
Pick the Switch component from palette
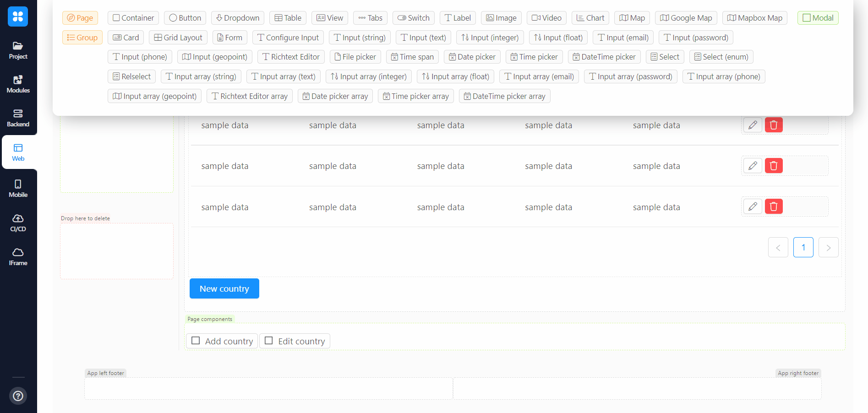click(413, 18)
